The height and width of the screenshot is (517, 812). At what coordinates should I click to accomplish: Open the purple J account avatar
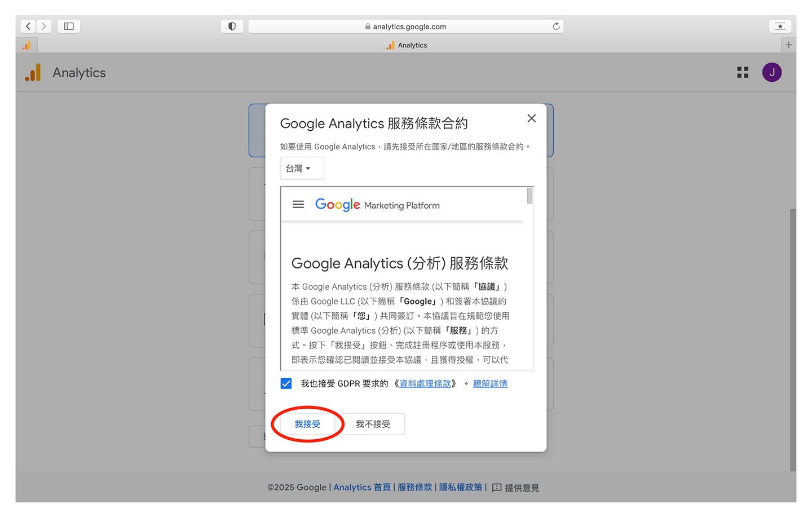(771, 72)
